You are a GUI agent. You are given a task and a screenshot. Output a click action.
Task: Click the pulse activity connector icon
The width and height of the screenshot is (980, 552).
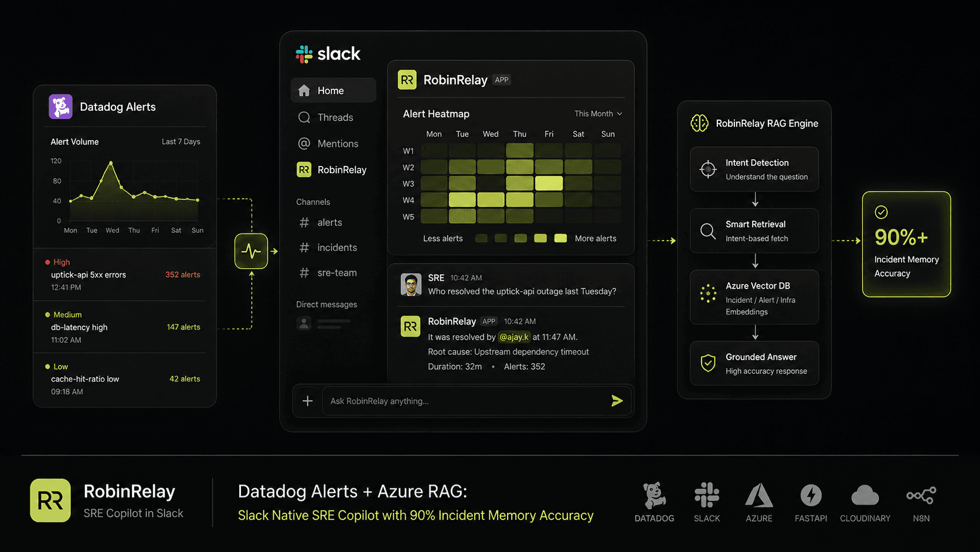(x=251, y=251)
